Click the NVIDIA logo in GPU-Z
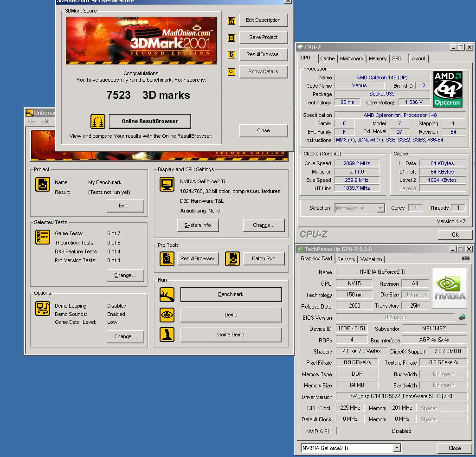The width and height of the screenshot is (476, 457). click(449, 288)
